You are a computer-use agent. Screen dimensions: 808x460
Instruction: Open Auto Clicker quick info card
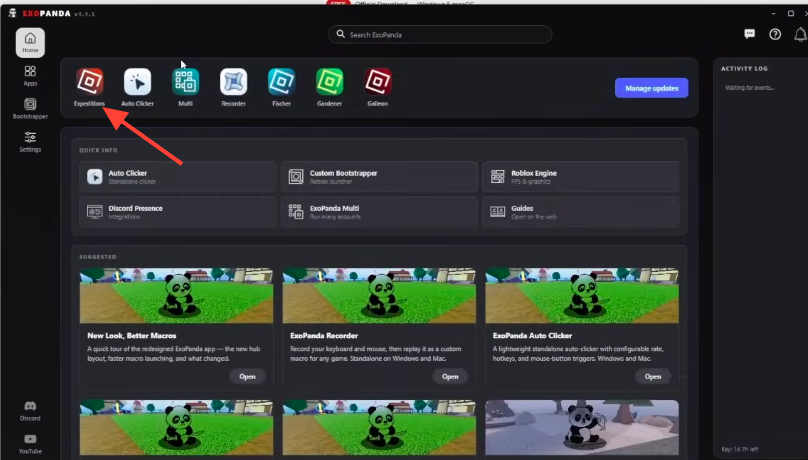(178, 177)
